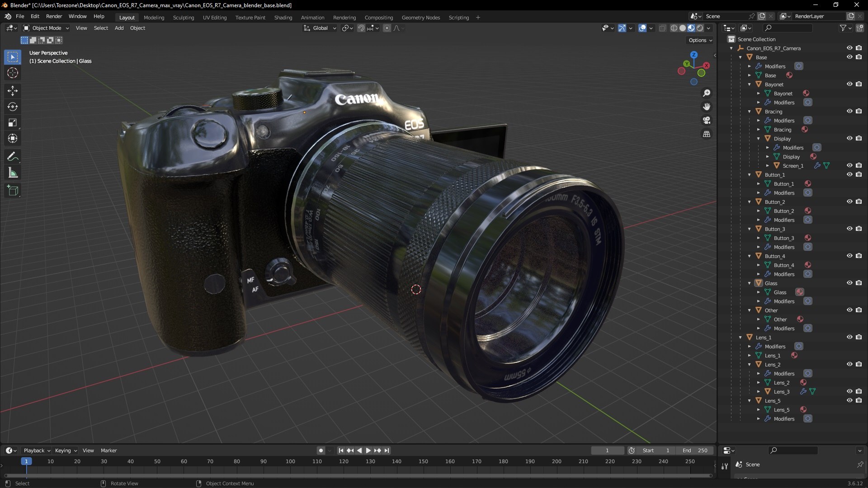Jump to the first frame
Screen dimensions: 868x488
341,450
